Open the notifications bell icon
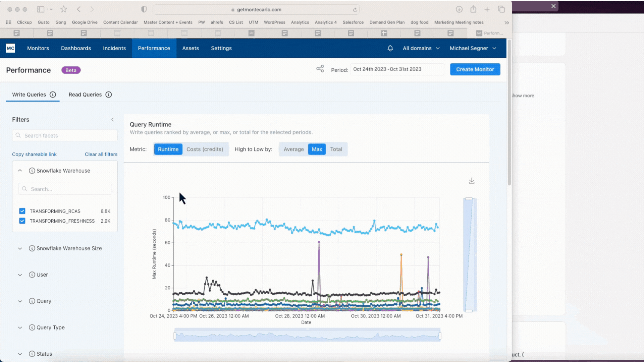The height and width of the screenshot is (362, 644). pyautogui.click(x=390, y=48)
